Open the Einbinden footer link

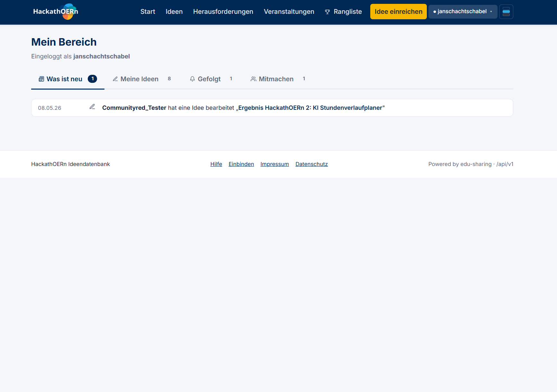tap(241, 164)
